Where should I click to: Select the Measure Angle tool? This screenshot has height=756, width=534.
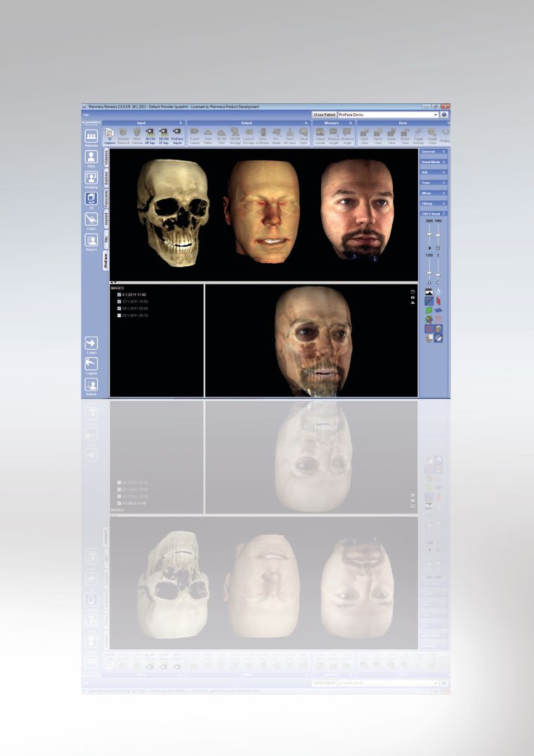tap(347, 136)
